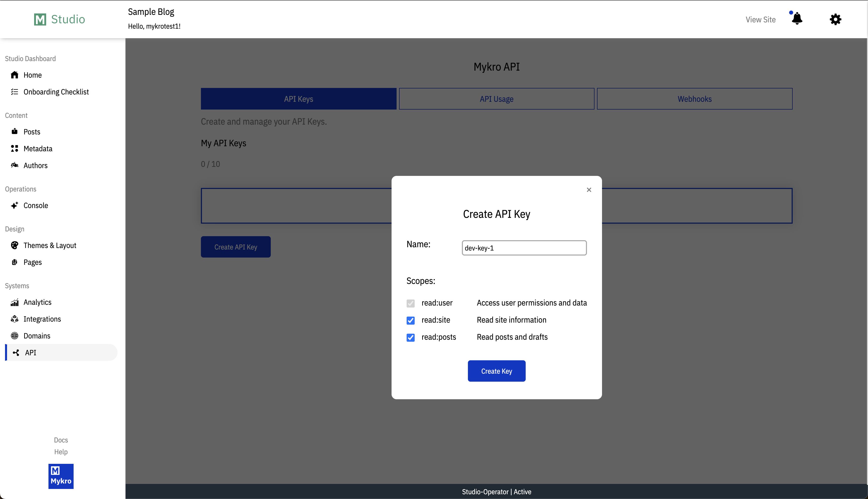Click the Analytics chart icon
Viewport: 868px width, 499px height.
[14, 302]
